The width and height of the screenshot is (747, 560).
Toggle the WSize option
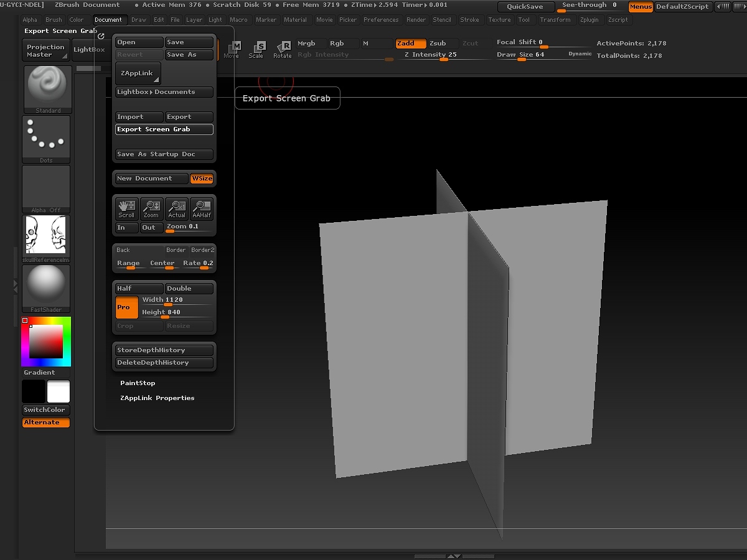202,179
